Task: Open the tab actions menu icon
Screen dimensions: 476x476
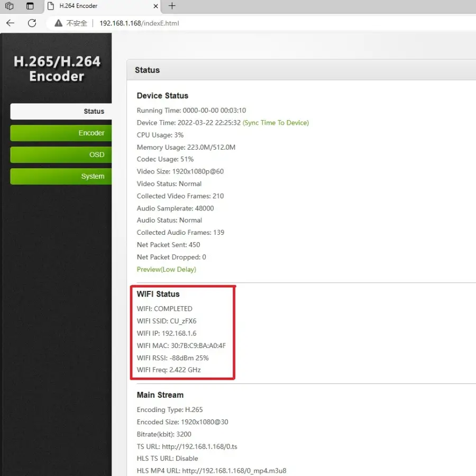Action: point(30,6)
